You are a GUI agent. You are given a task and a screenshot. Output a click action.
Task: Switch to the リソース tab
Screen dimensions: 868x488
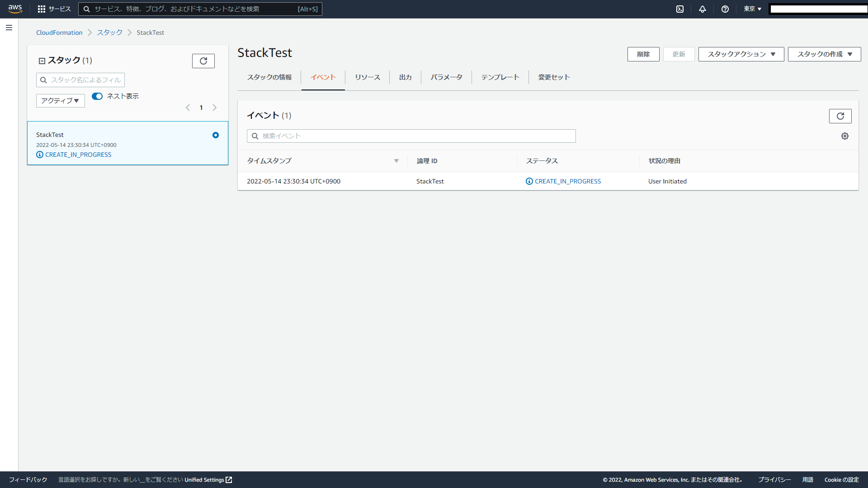tap(367, 77)
